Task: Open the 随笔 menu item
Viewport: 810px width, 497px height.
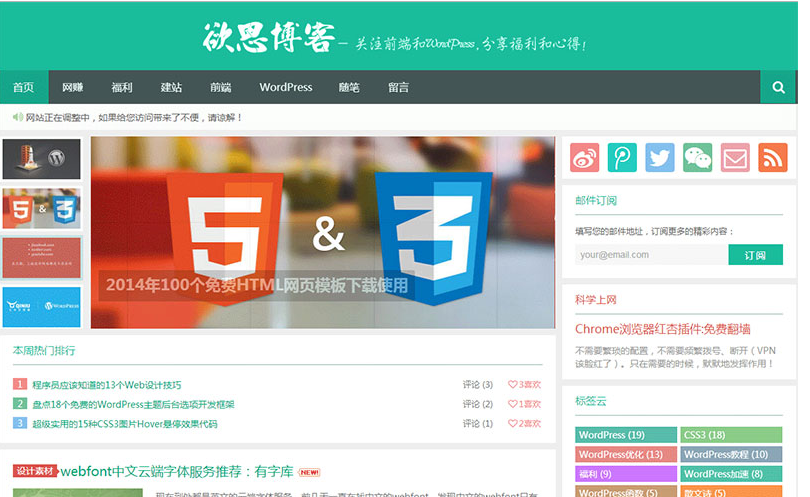Action: click(349, 87)
